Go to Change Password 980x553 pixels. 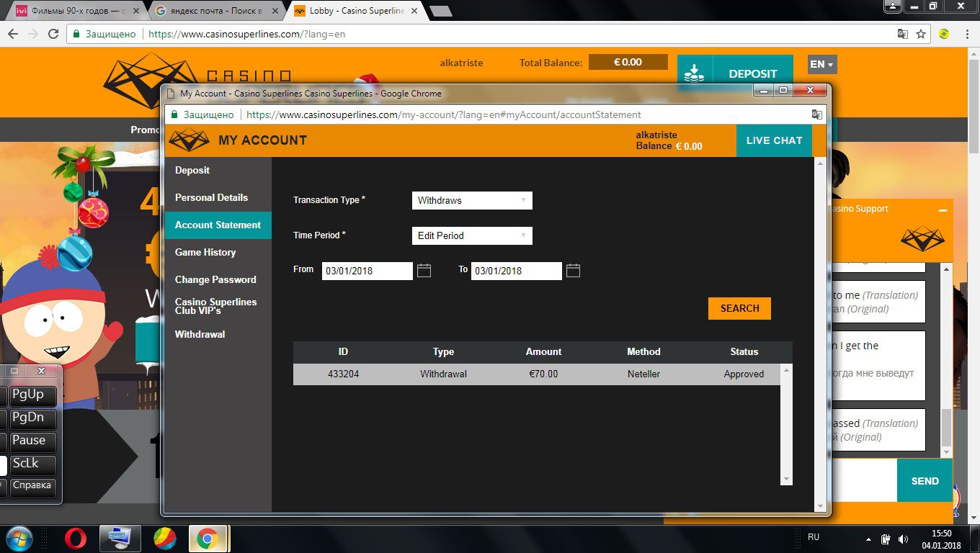[218, 280]
